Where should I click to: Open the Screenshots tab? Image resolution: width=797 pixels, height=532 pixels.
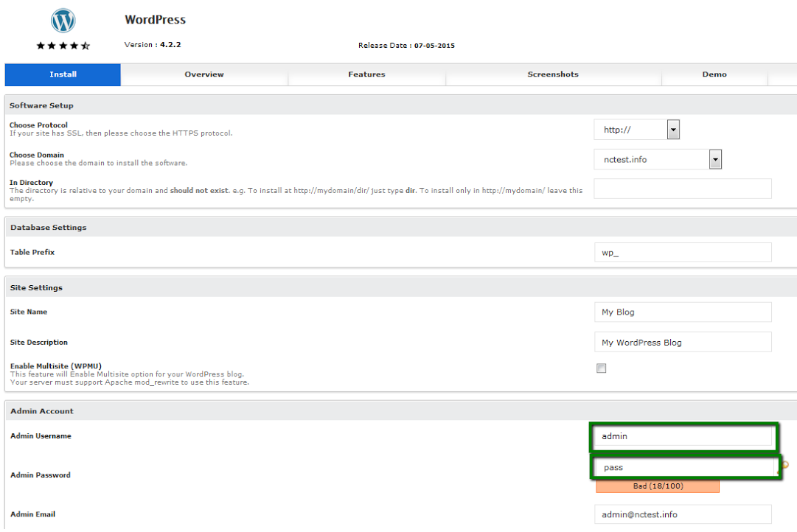pos(553,74)
